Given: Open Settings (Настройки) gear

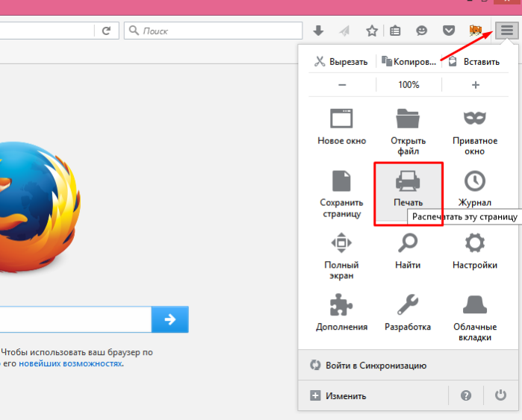Looking at the screenshot, I should click(x=475, y=251).
